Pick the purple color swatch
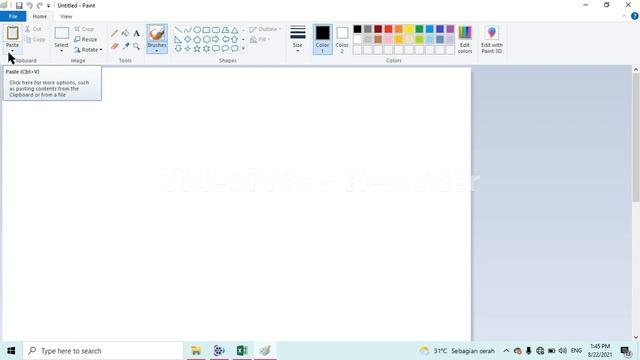The height and width of the screenshot is (360, 640). (450, 29)
